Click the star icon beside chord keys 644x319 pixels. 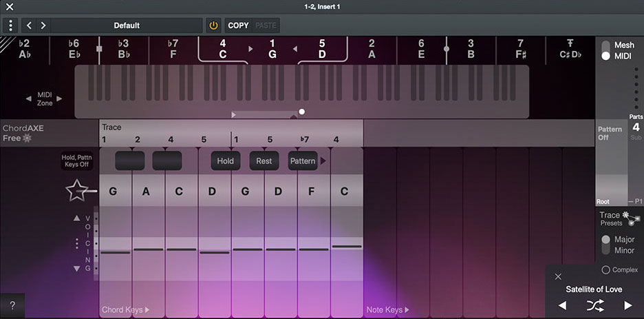tap(76, 191)
